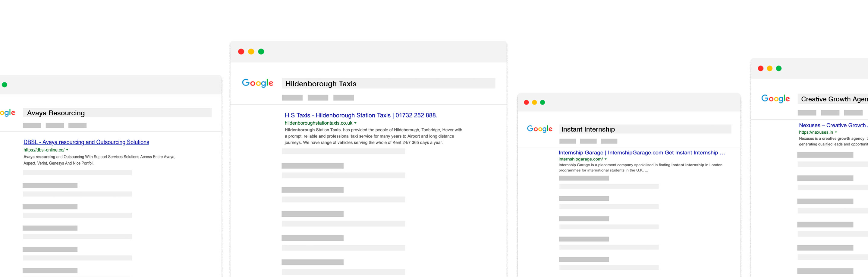Click the Google logo beside Hildenborough Taxis search
Viewport: 868px width, 277px height.
(257, 83)
